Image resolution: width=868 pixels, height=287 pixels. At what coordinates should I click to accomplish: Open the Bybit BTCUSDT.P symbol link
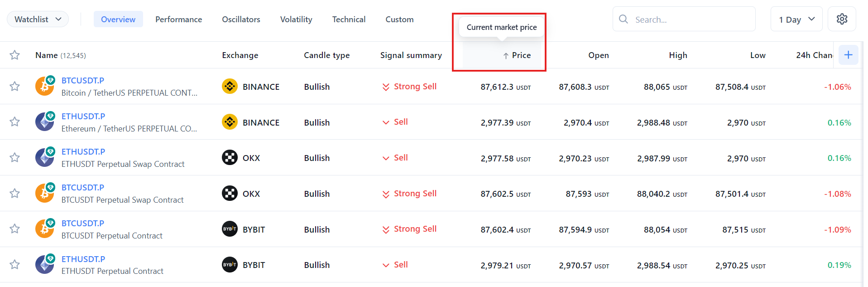(x=83, y=223)
